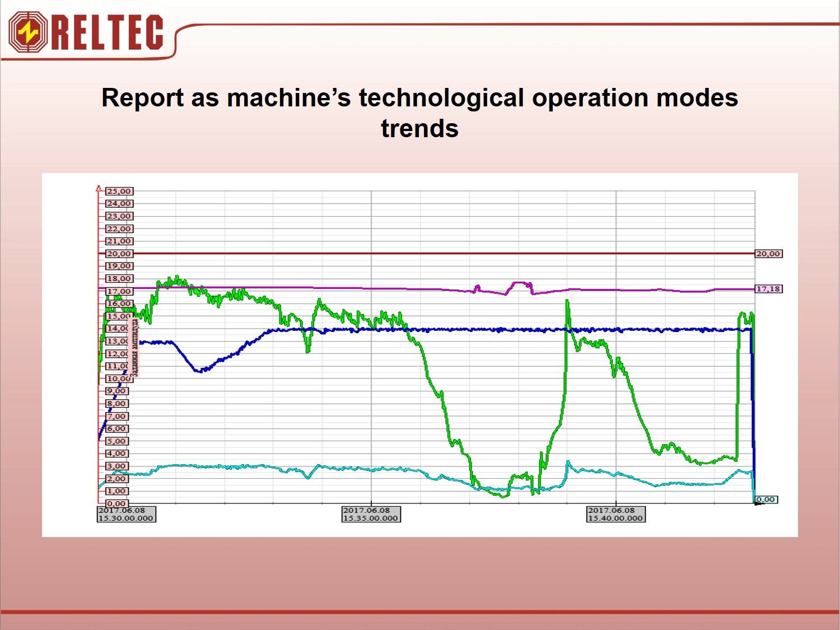Select the 0,00 value tag at right edge
The image size is (840, 630).
[766, 500]
